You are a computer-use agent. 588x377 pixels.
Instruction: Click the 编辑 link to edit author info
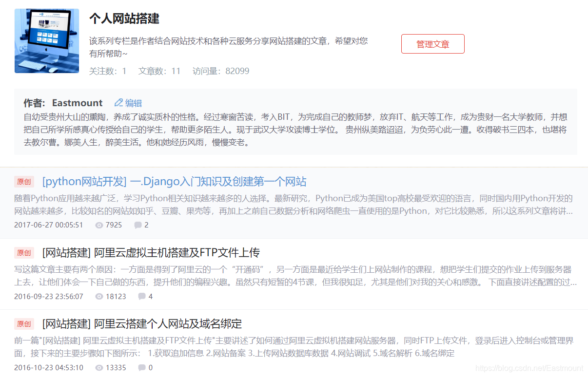pyautogui.click(x=130, y=103)
